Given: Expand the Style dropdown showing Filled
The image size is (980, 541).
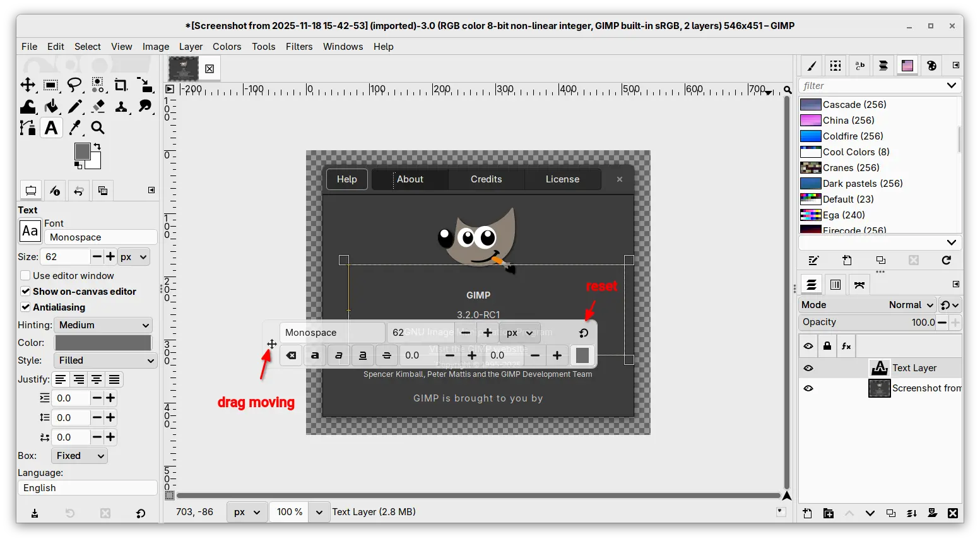Looking at the screenshot, I should (x=105, y=360).
